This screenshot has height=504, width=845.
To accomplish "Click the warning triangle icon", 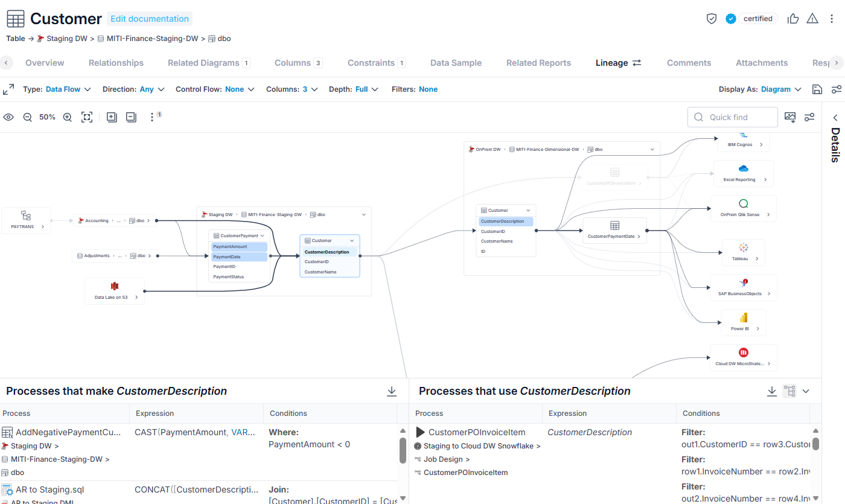I will 812,19.
